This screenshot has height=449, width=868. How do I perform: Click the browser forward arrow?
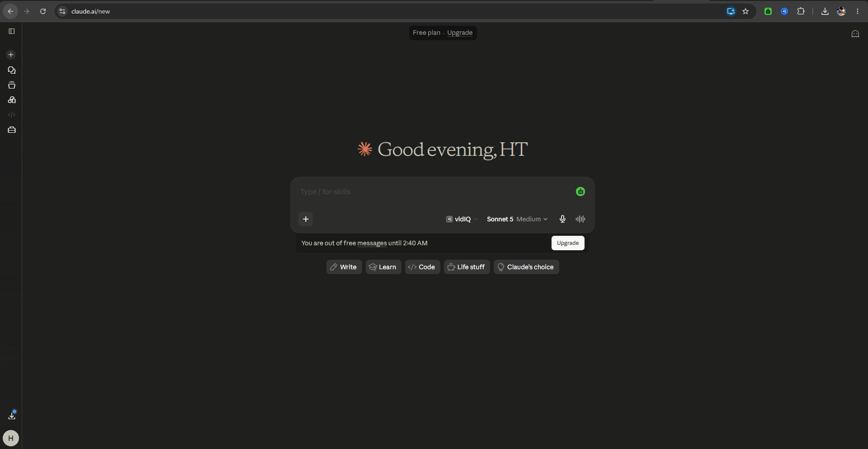point(27,11)
